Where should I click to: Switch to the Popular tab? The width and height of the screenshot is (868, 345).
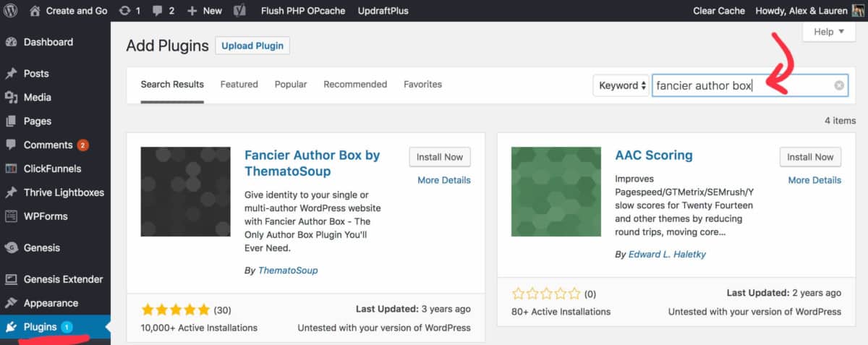click(291, 85)
